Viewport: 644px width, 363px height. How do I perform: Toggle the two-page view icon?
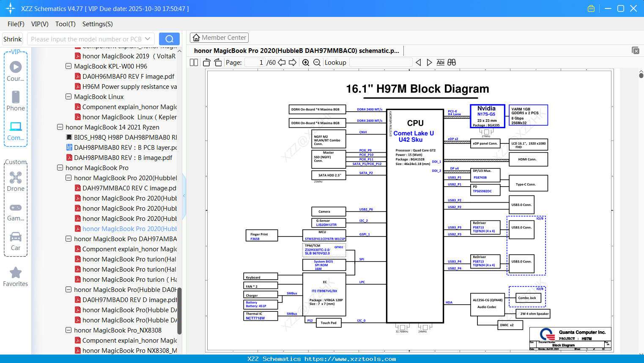(194, 63)
